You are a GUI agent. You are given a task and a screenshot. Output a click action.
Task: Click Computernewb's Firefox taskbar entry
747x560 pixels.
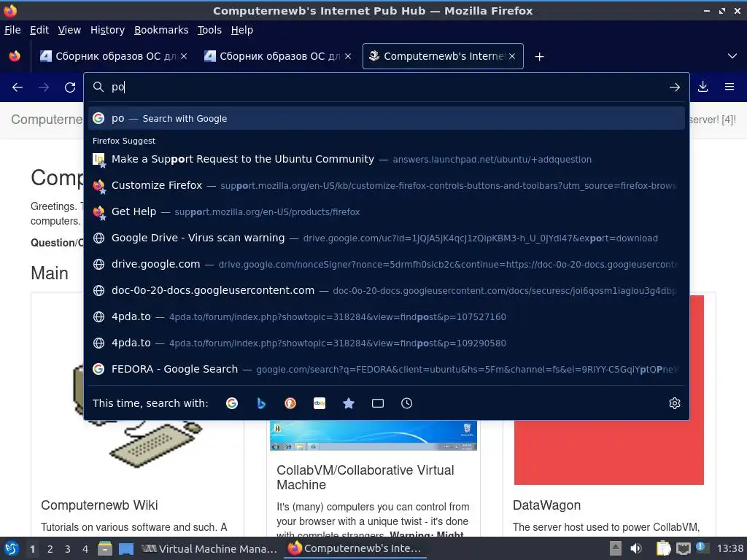pos(355,548)
